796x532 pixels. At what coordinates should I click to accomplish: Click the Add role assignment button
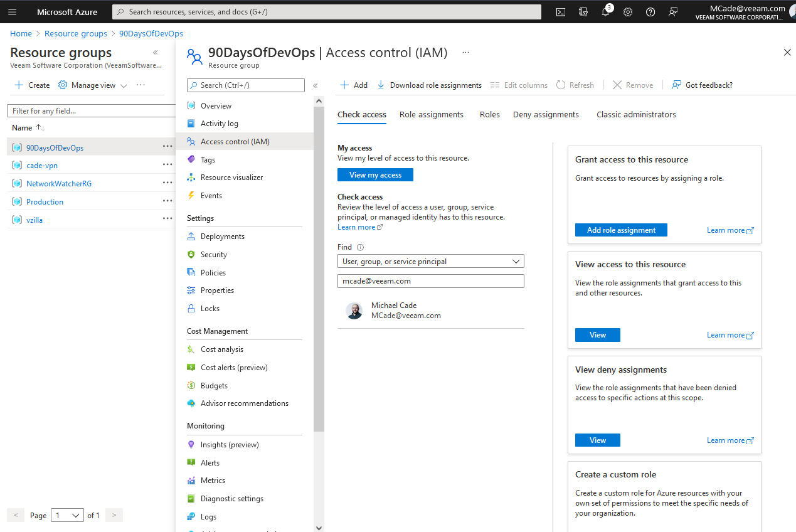[x=621, y=230]
